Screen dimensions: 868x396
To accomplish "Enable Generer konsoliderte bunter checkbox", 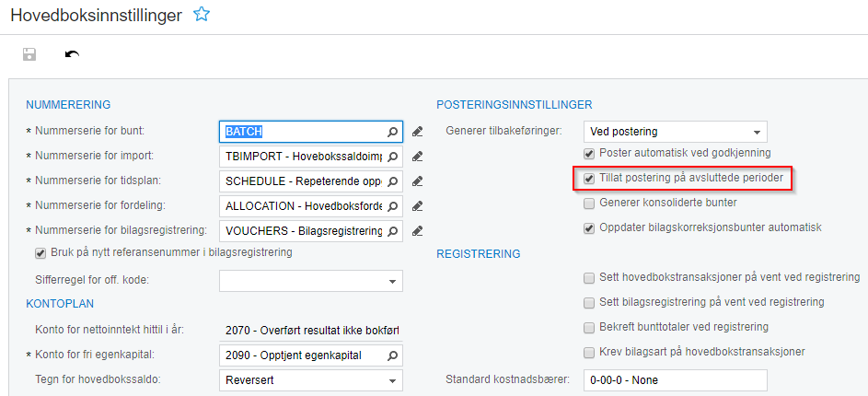I will [x=589, y=203].
